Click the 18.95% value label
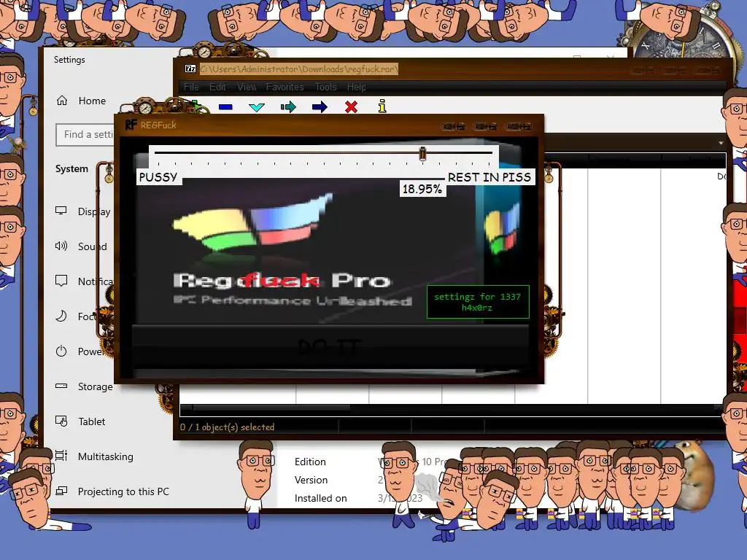747x560 pixels. [x=422, y=189]
